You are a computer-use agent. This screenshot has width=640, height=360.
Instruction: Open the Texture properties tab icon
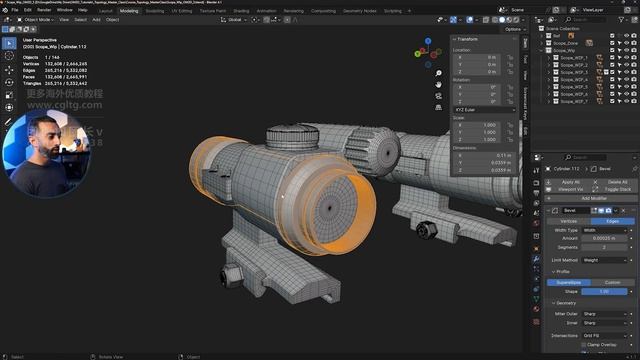tap(536, 322)
